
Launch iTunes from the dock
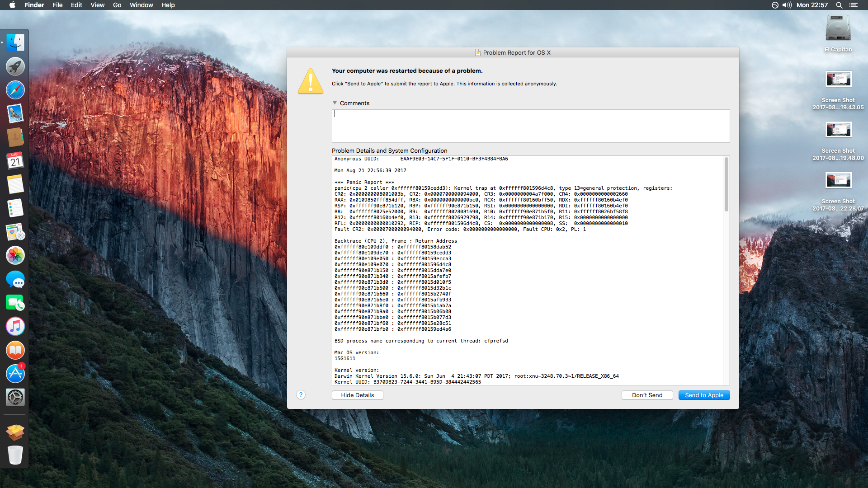coord(15,326)
